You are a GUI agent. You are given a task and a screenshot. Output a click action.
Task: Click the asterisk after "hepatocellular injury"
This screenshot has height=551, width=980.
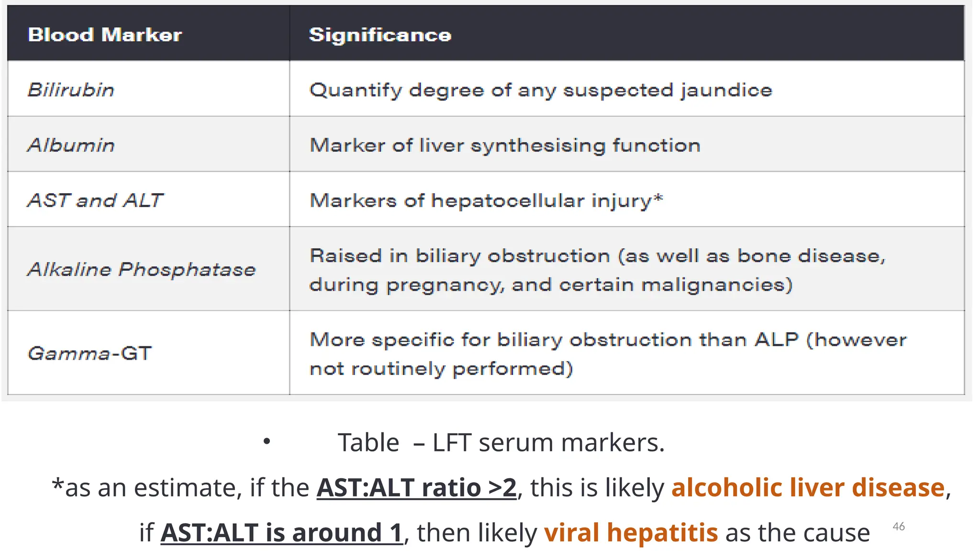pos(658,198)
